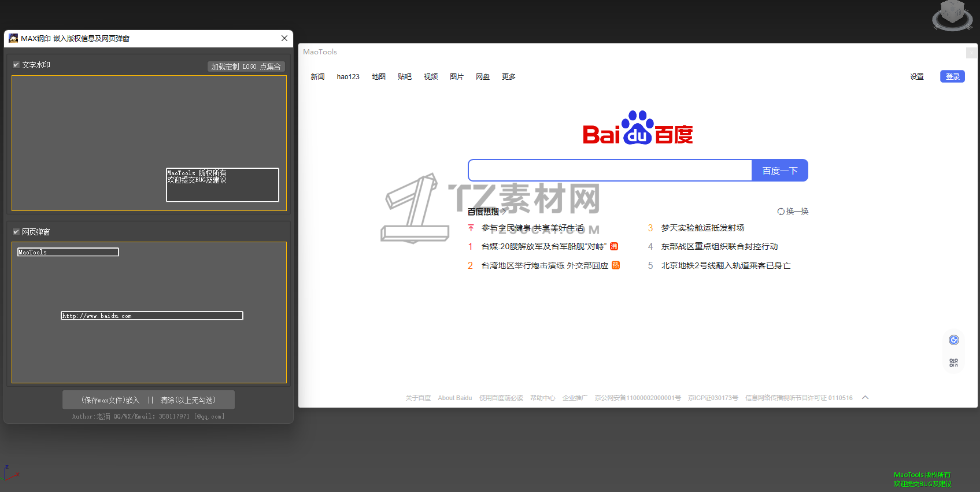Screen dimensions: 980x492
Task: Go to 贴吧 in Baidu navigation
Action: (x=405, y=76)
